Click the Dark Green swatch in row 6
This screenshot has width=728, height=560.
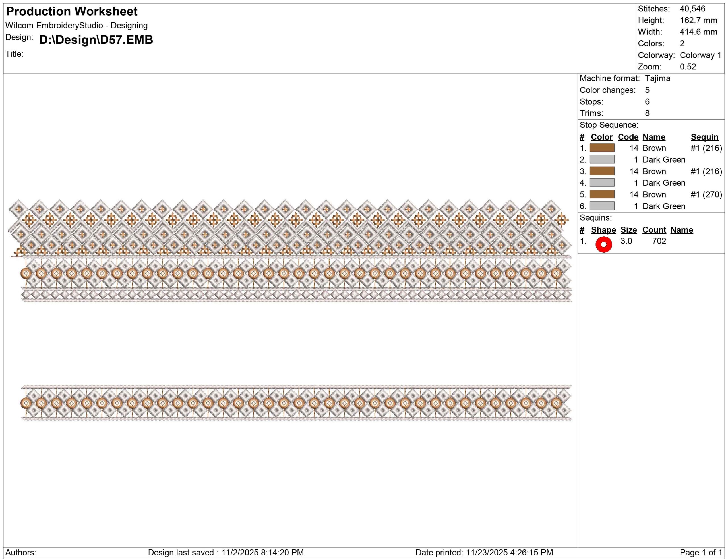[x=602, y=206]
